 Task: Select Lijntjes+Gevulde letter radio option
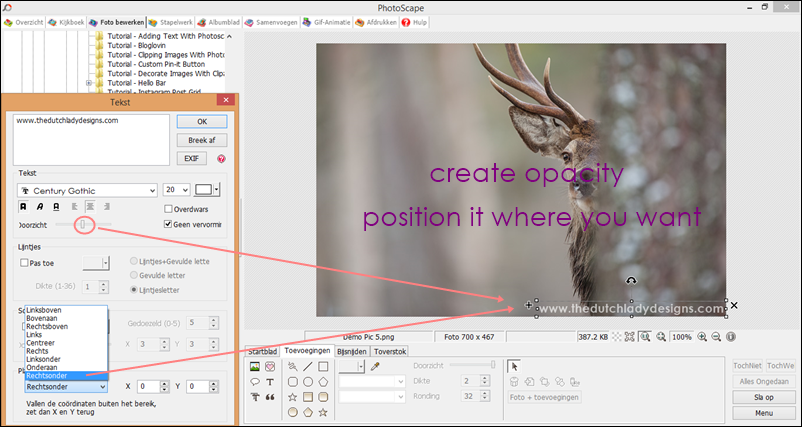pos(134,261)
